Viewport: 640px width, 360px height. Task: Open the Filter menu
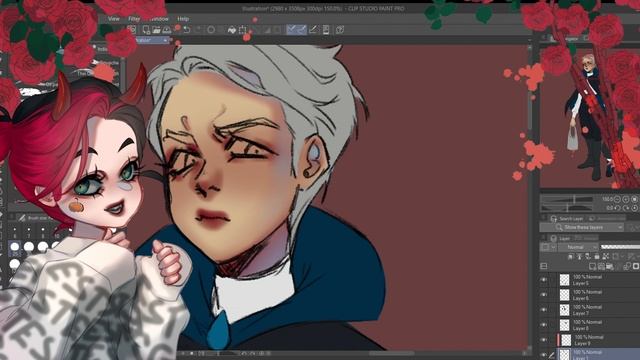134,19
